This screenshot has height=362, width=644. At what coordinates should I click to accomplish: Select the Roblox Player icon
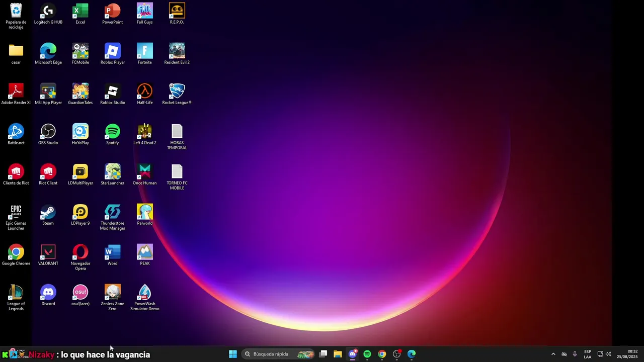[x=113, y=54]
